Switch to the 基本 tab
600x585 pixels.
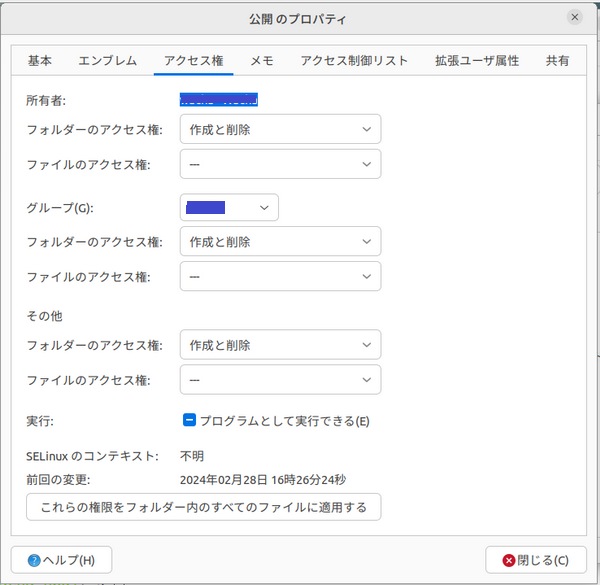pyautogui.click(x=40, y=60)
